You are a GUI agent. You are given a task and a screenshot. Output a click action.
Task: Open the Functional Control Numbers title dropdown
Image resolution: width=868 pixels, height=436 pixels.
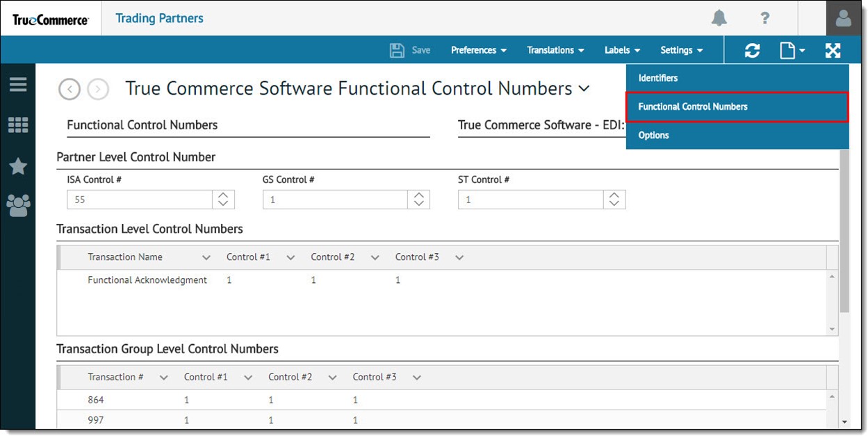[584, 88]
